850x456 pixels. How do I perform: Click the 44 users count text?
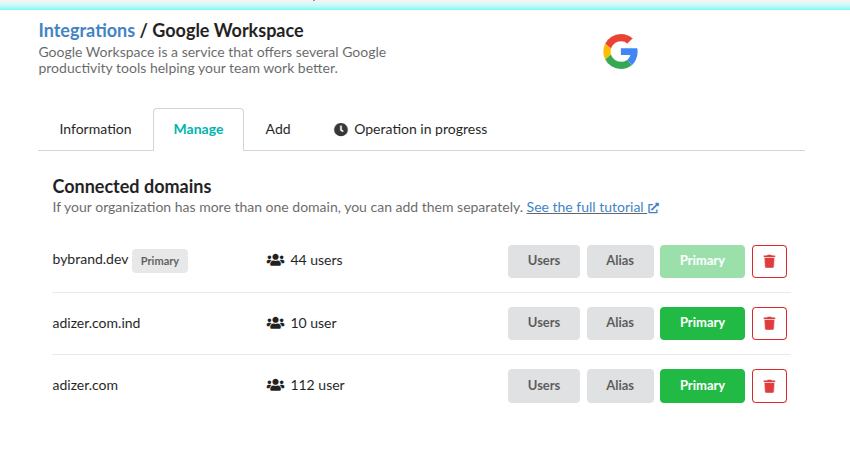point(317,260)
